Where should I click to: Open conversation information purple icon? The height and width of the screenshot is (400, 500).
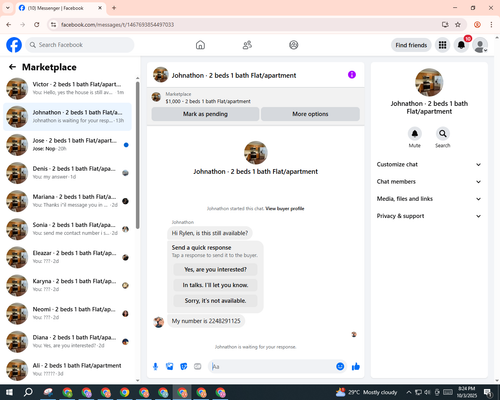click(352, 75)
